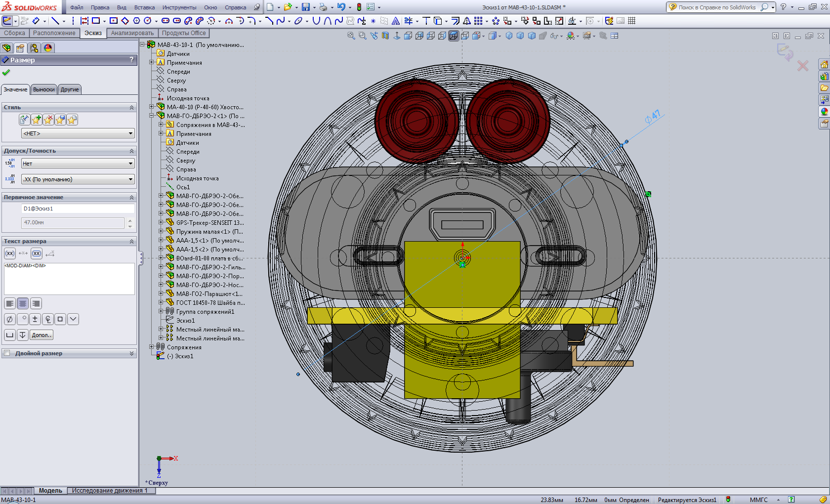
Task: Collapse the Текст размера section
Action: tap(131, 241)
